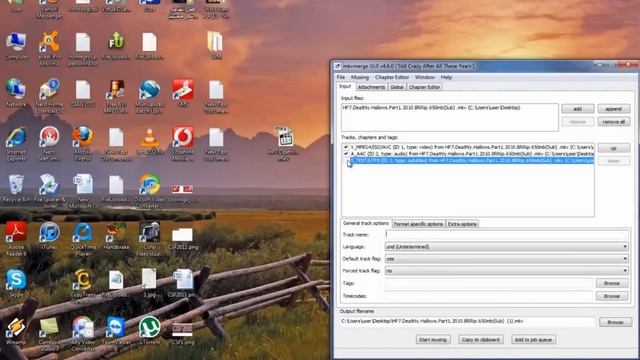Open the Chapter Editor menu in the menu bar
The image size is (640, 360).
(x=392, y=77)
